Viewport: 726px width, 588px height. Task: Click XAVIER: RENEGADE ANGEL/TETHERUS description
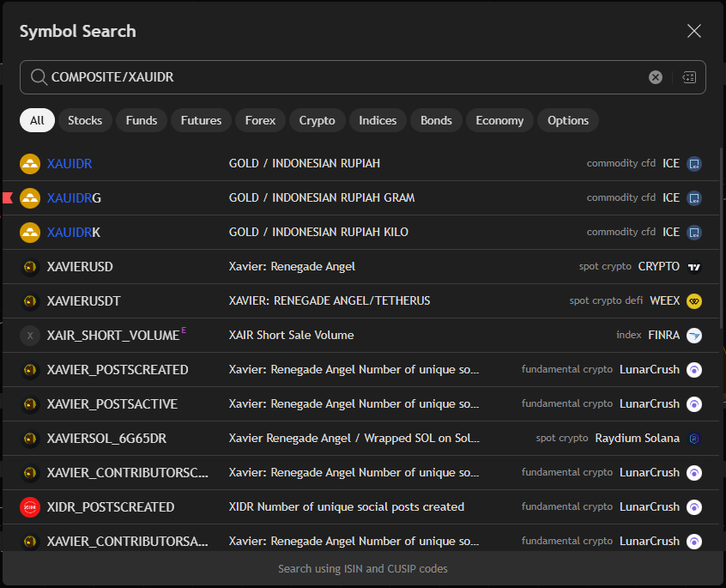click(330, 301)
